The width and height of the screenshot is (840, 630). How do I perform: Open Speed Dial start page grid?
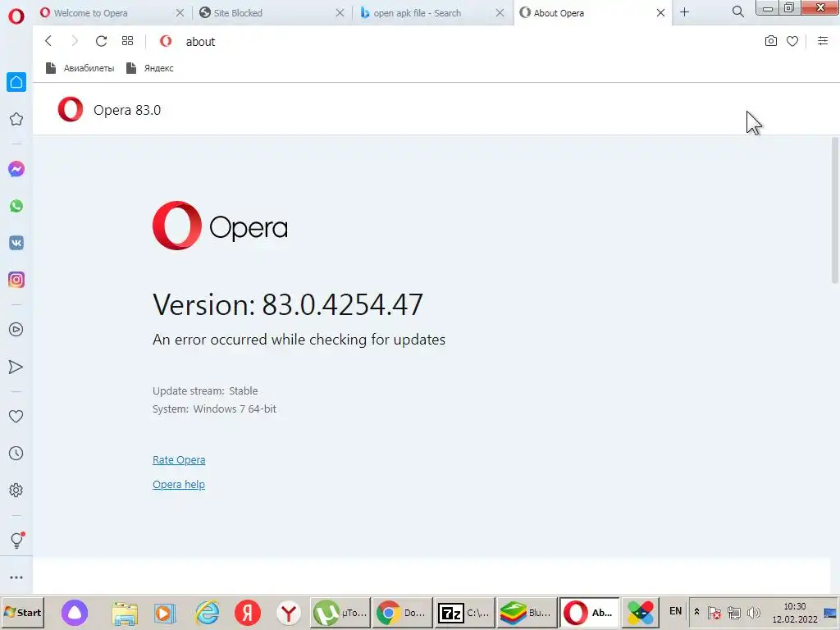click(127, 41)
